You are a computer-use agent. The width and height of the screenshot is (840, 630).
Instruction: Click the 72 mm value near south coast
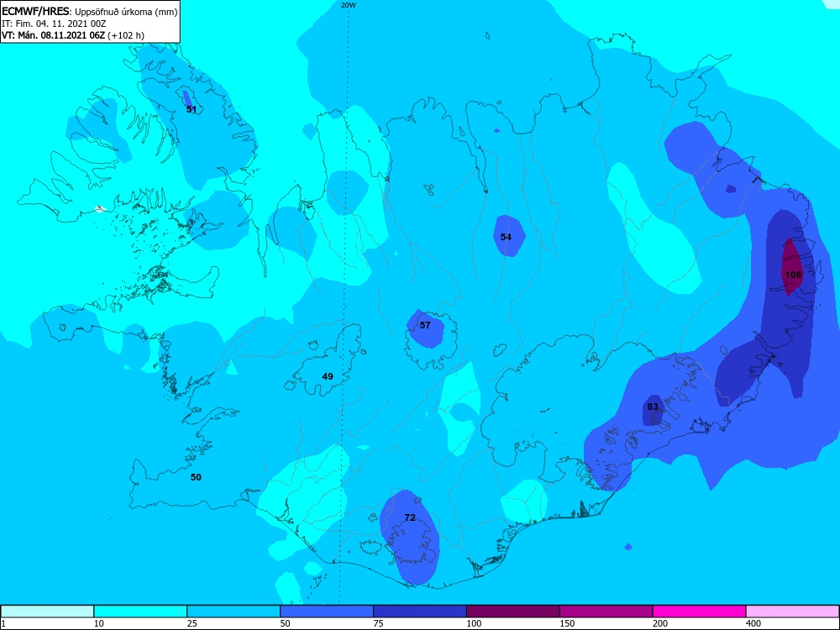coord(410,517)
